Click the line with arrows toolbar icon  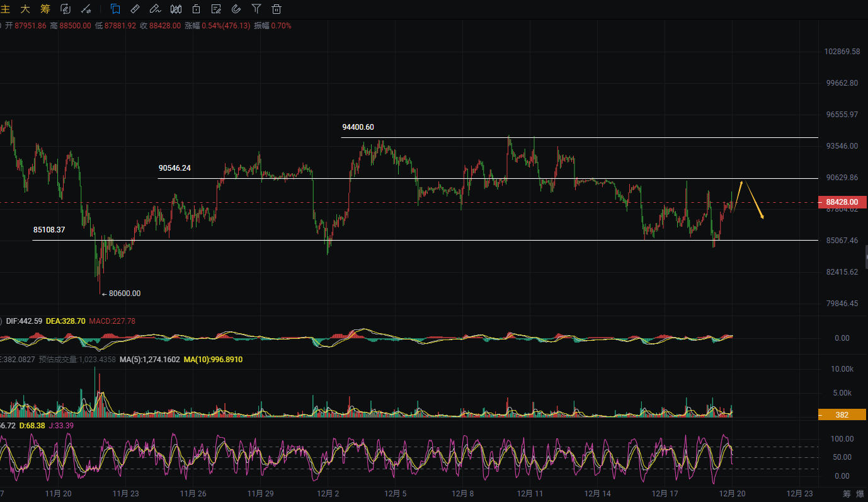pyautogui.click(x=86, y=9)
